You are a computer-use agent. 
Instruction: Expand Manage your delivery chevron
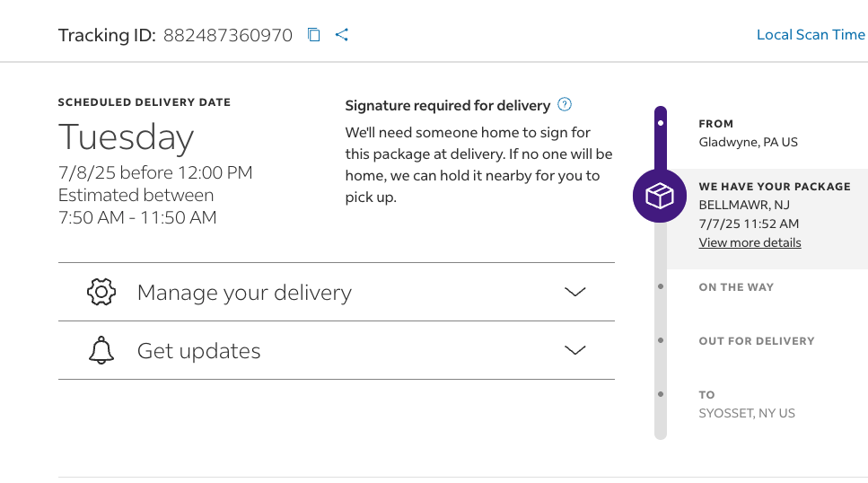coord(575,292)
